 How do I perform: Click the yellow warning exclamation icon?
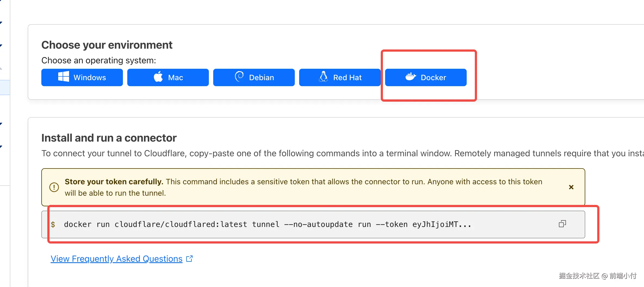point(54,187)
